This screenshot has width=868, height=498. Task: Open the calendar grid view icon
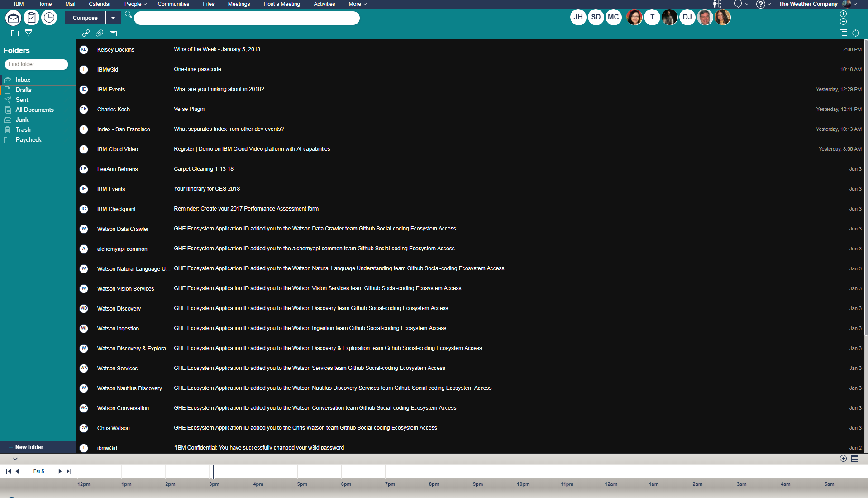[x=855, y=459]
